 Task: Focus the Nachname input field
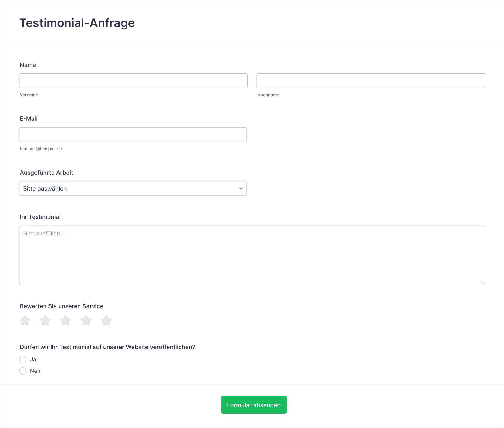[x=371, y=81]
